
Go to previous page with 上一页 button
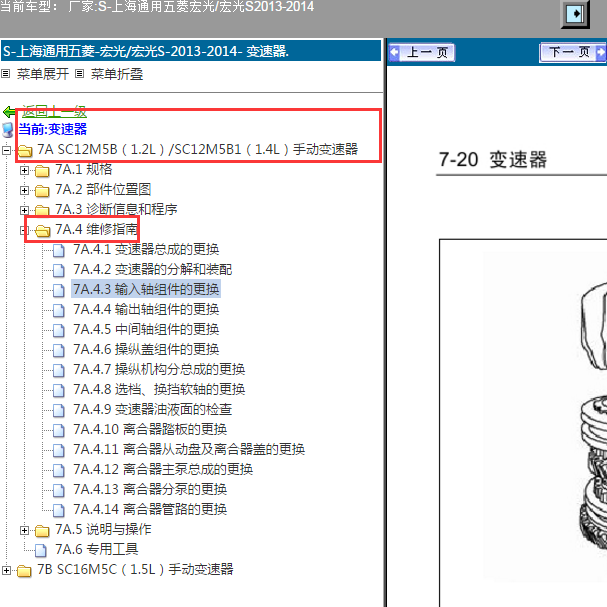(422, 52)
